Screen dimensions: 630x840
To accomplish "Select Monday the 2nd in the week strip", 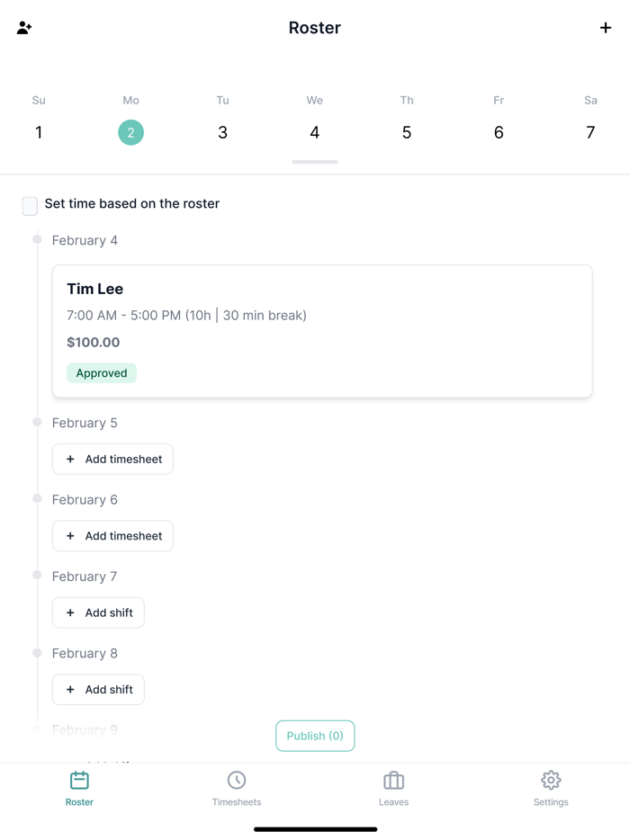I will 130,132.
